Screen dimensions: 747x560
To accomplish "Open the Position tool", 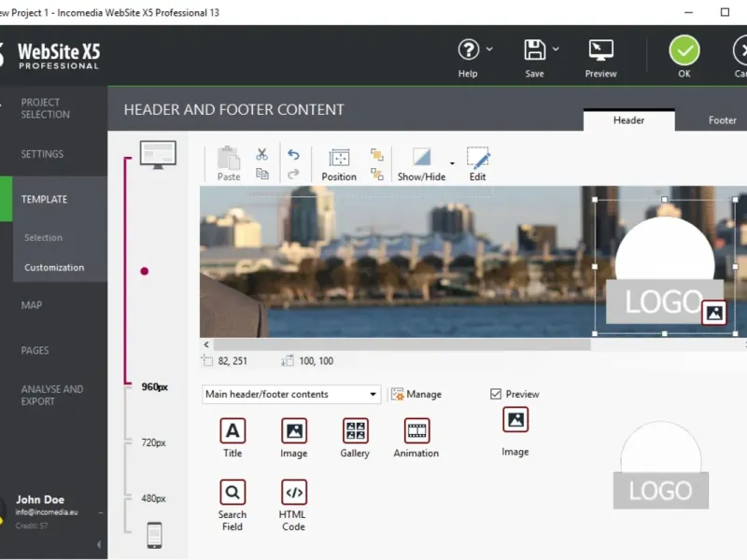I will pyautogui.click(x=339, y=165).
